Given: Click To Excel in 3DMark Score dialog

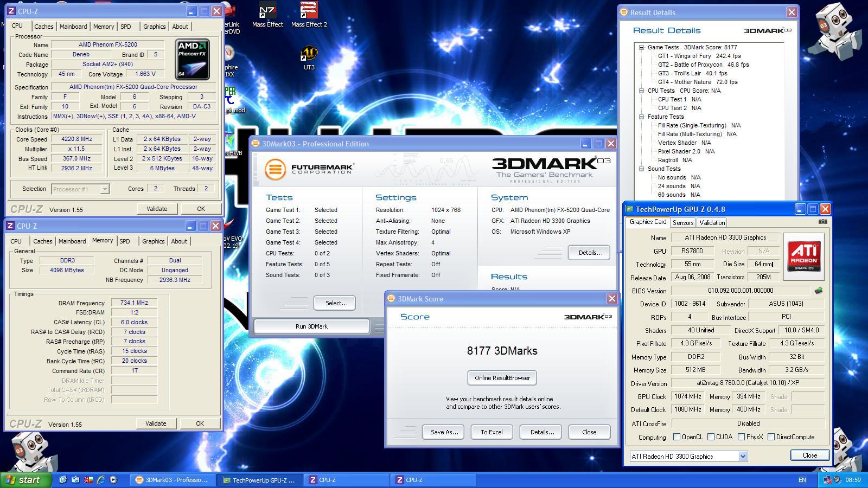Looking at the screenshot, I should point(492,432).
